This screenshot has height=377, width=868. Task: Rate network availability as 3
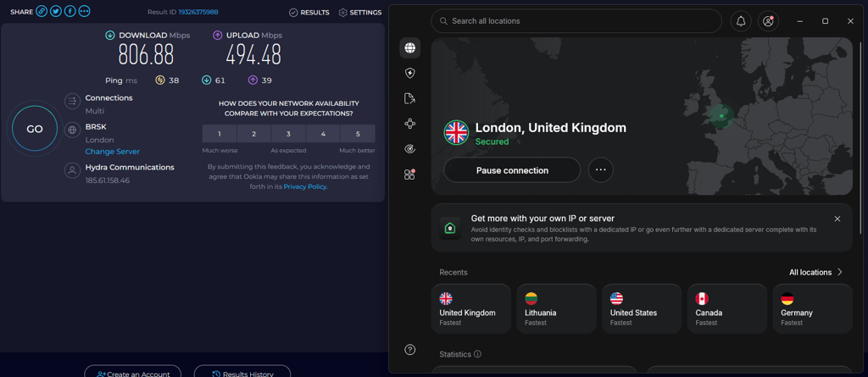tap(288, 134)
